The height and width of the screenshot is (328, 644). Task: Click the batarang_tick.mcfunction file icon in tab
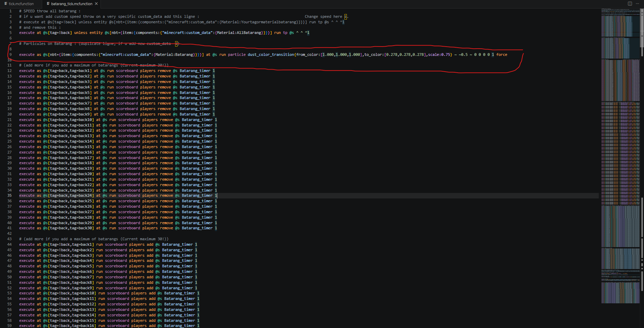click(48, 4)
